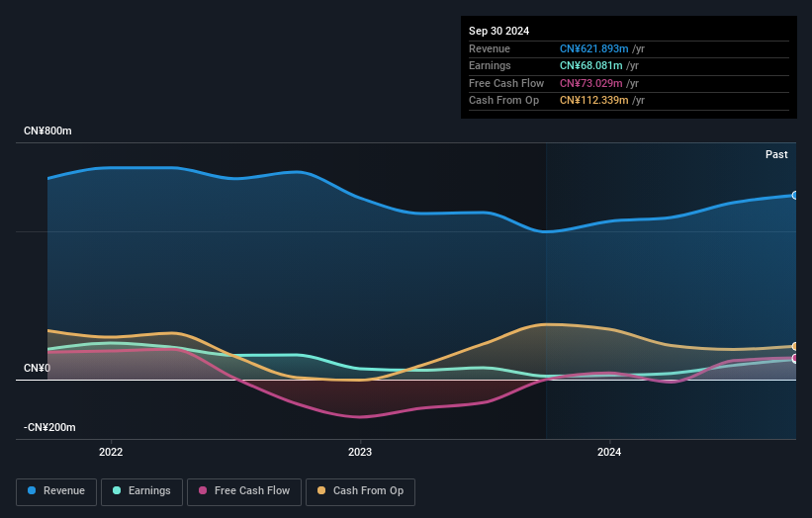Screen dimensions: 812x518
Task: Click the Free Cash Flow label in tooltip
Action: tap(506, 83)
